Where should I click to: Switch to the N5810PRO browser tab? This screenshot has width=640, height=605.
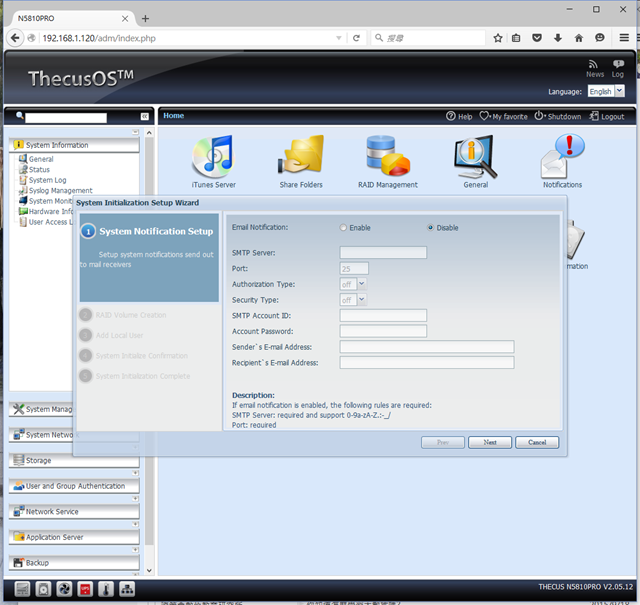click(x=71, y=18)
